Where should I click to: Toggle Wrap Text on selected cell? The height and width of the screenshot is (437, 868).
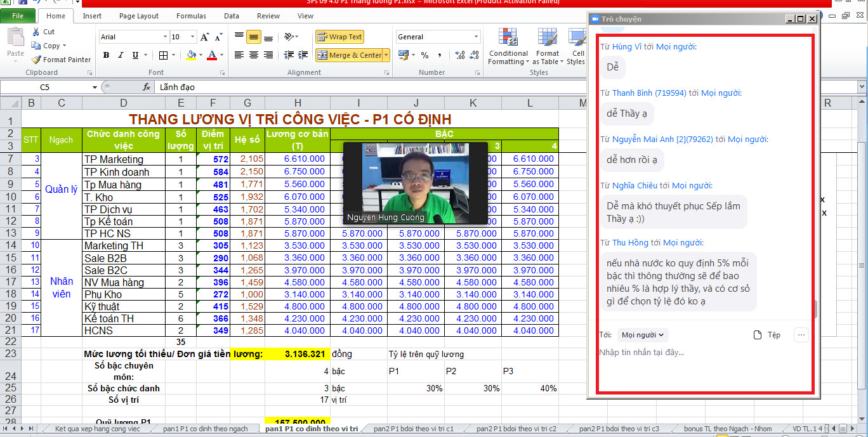(339, 37)
